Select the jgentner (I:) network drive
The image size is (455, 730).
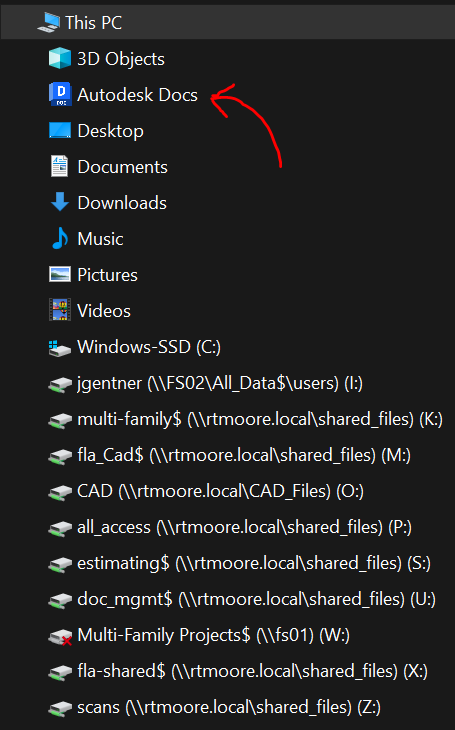pyautogui.click(x=220, y=384)
